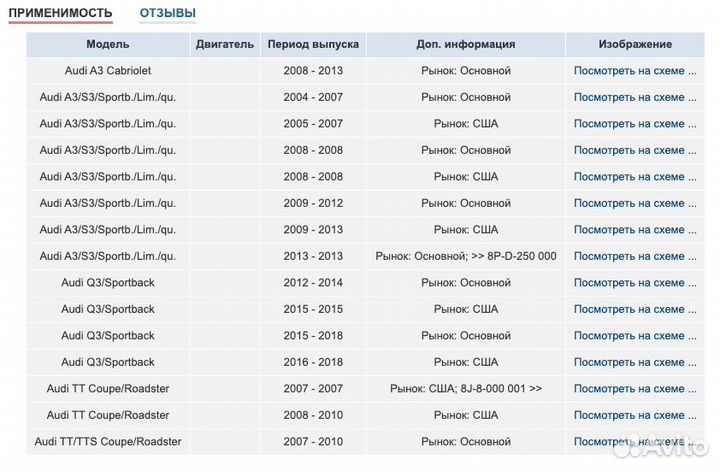Open schema link for Audi A3 Cabriolet
The image size is (720, 471).
pyautogui.click(x=635, y=71)
